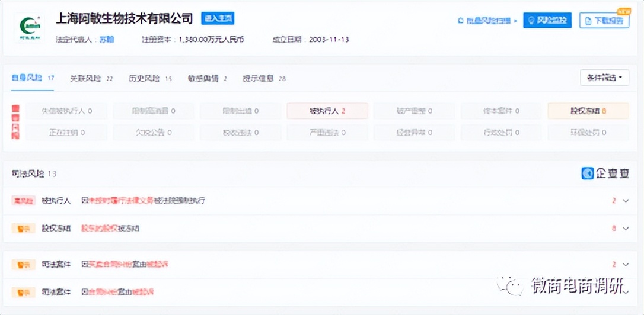The image size is (644, 315).
Task: Click red text 买卖合同纠纷
Action: pos(110,265)
